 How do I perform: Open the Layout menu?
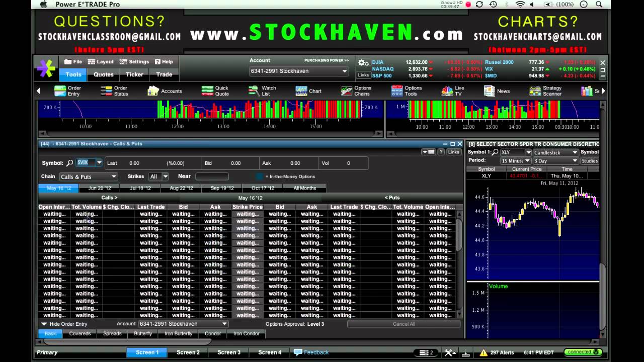click(101, 62)
